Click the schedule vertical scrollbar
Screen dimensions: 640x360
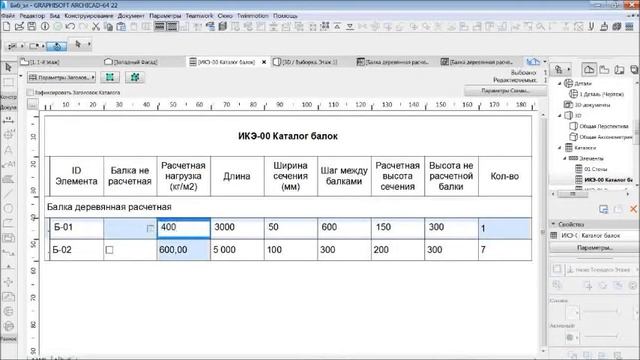(x=543, y=232)
